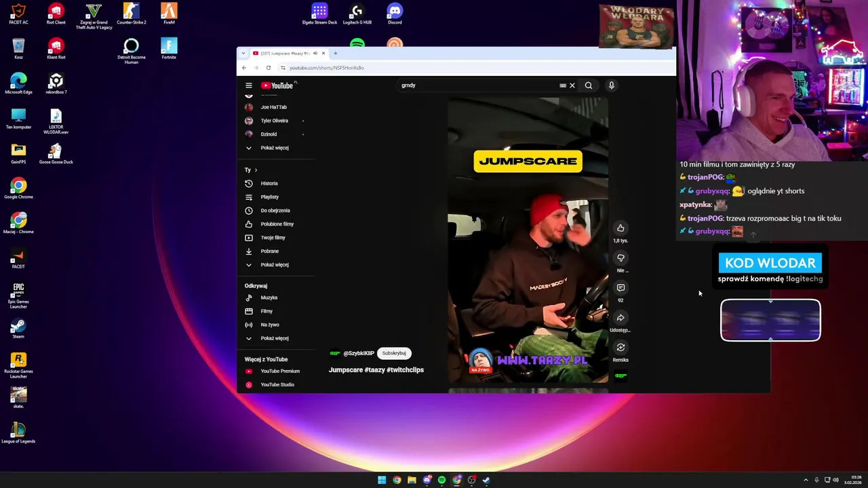Open Spotify from the taskbar
The width and height of the screenshot is (868, 488).
point(441,480)
